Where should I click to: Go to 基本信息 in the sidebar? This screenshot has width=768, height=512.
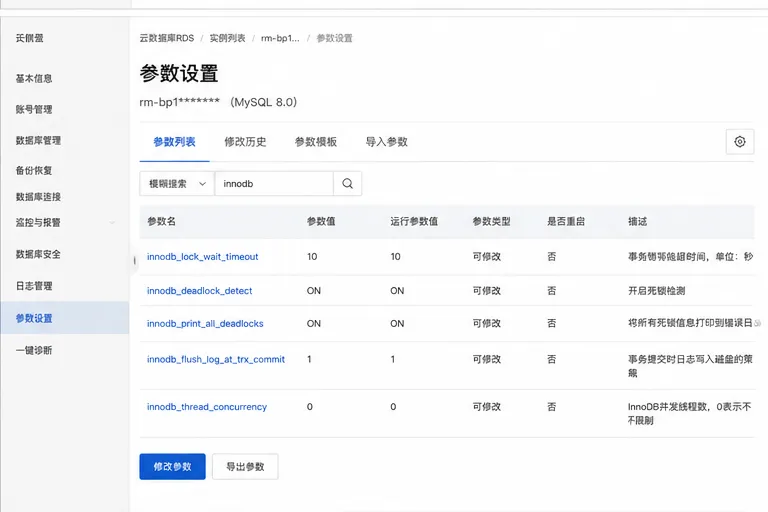[x=34, y=78]
